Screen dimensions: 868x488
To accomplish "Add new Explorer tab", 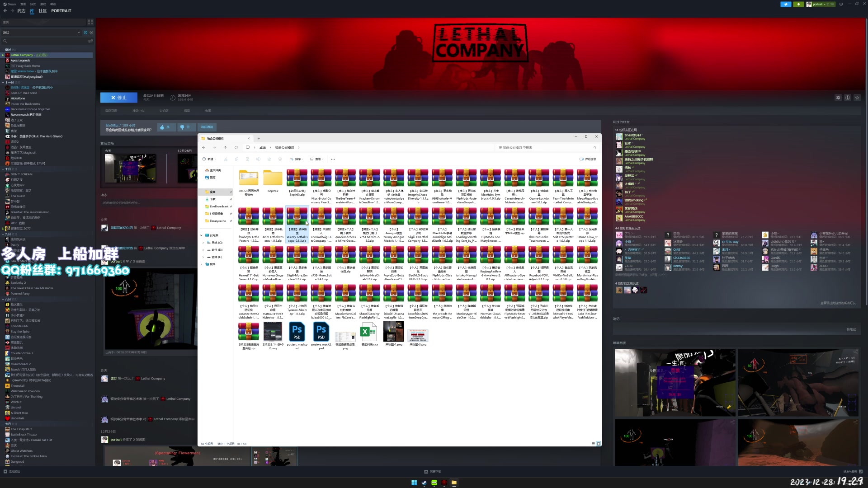I will [259, 139].
